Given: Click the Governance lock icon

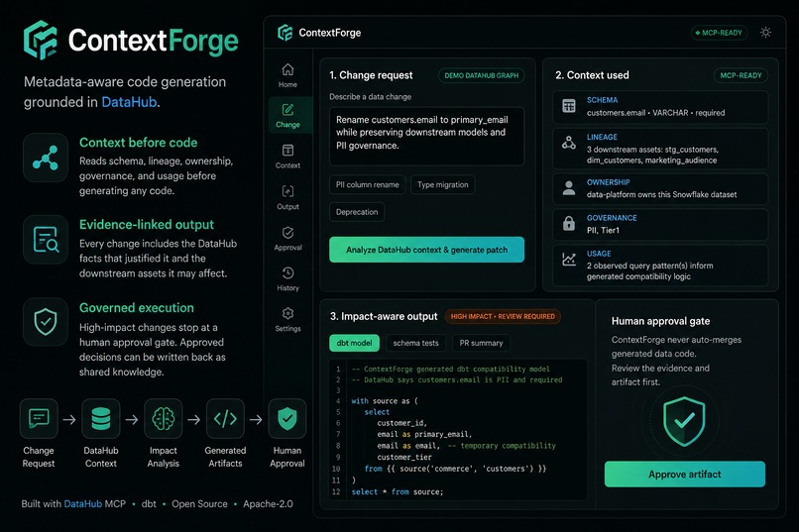Looking at the screenshot, I should 569,224.
